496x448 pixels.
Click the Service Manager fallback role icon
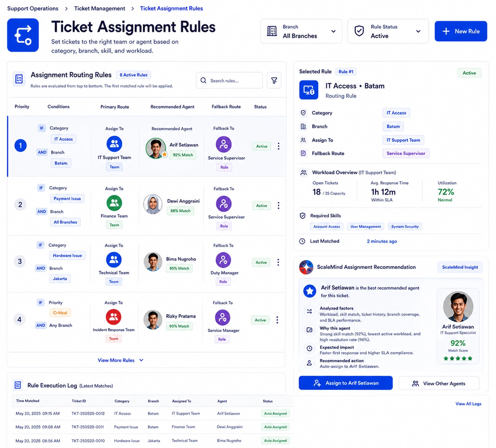coord(222,318)
